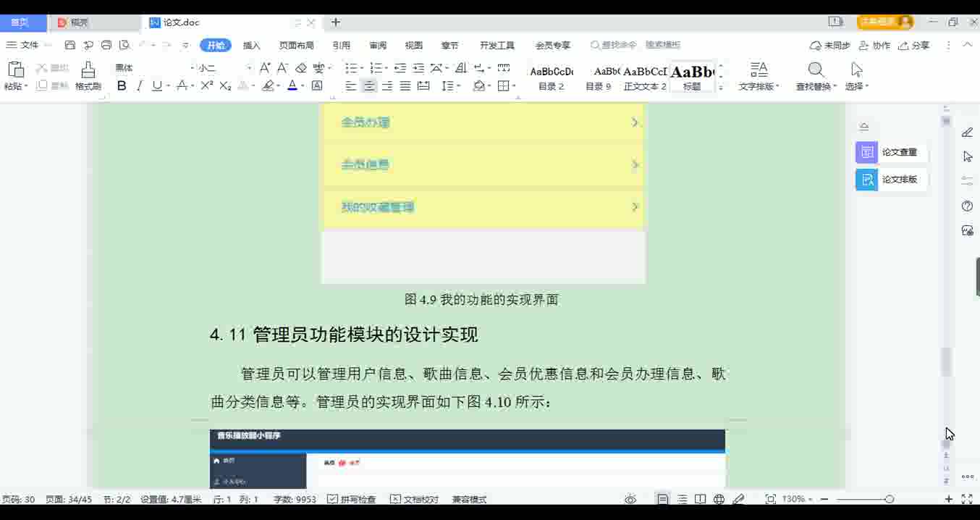Viewport: 980px width, 520px height.
Task: Toggle justify alignment
Action: (405, 85)
